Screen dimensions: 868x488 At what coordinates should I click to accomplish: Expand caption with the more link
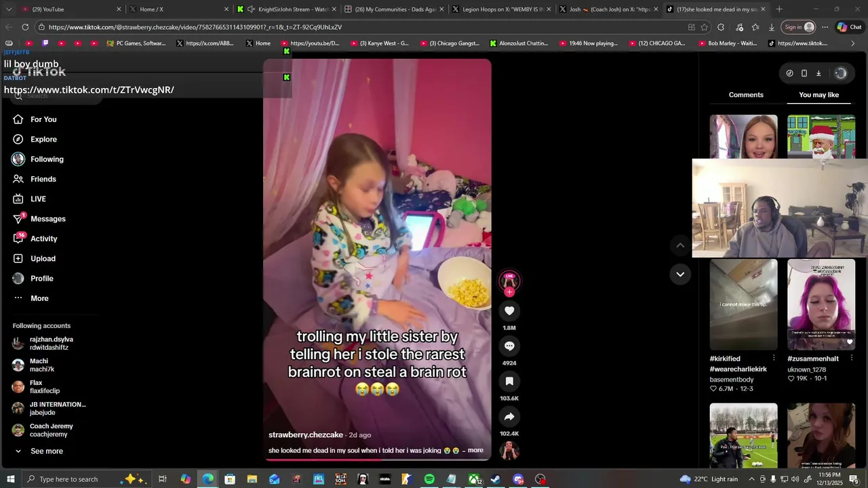click(x=475, y=450)
